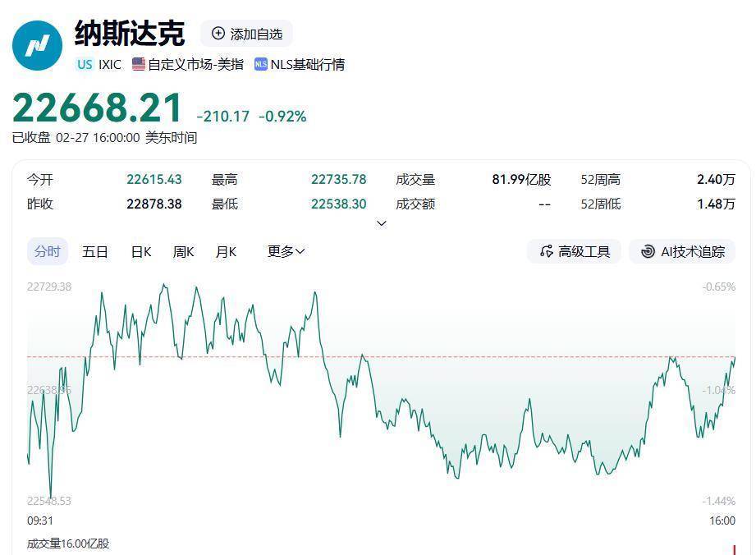Click the US flag icon beside 自定义市场-美指

(139, 64)
